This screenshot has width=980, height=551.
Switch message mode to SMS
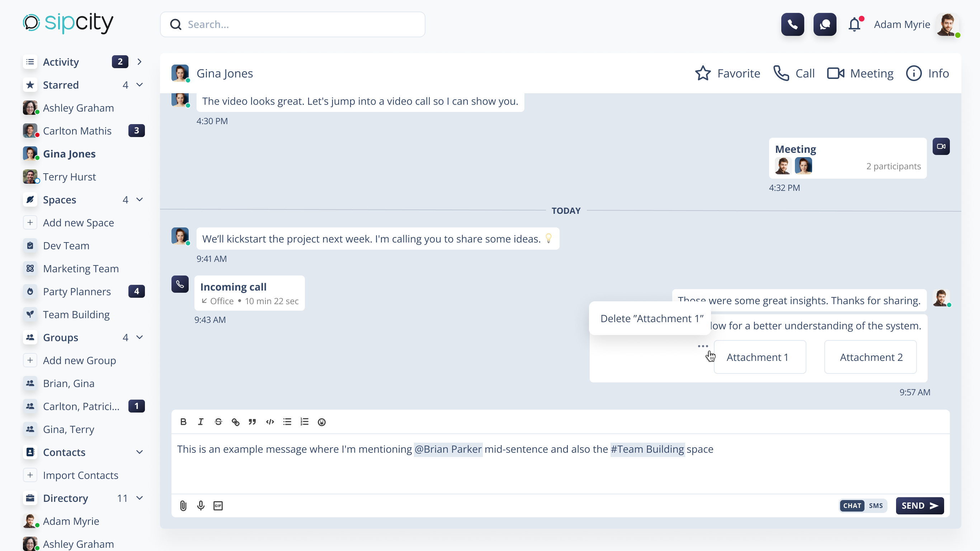(875, 506)
